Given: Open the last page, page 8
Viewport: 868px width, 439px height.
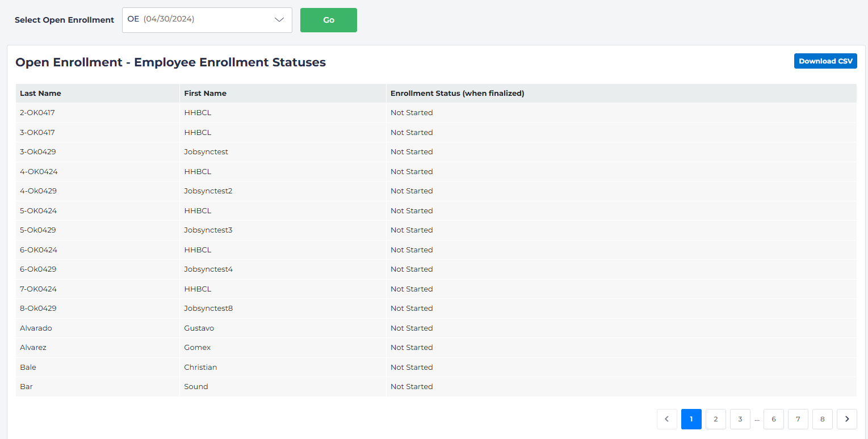Looking at the screenshot, I should tap(822, 419).
